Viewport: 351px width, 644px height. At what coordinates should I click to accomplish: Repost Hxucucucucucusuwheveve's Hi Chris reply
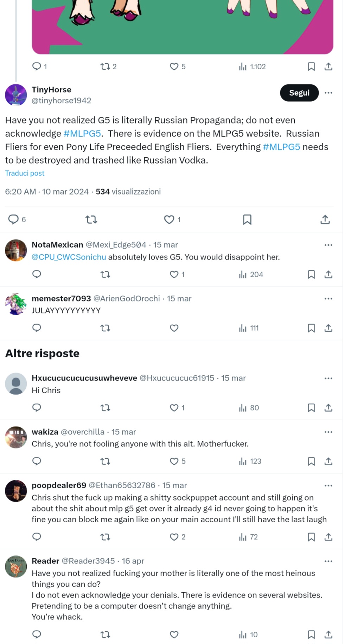(105, 408)
